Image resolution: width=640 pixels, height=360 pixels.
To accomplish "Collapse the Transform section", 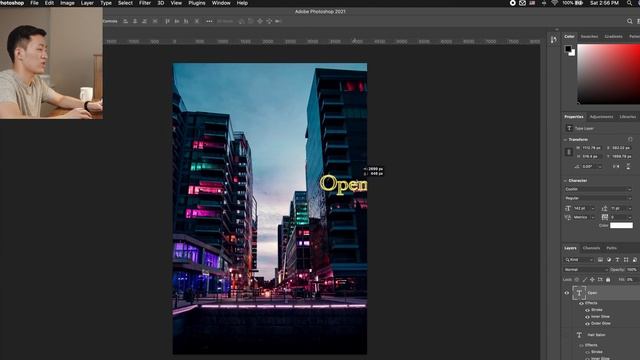I will click(x=565, y=140).
